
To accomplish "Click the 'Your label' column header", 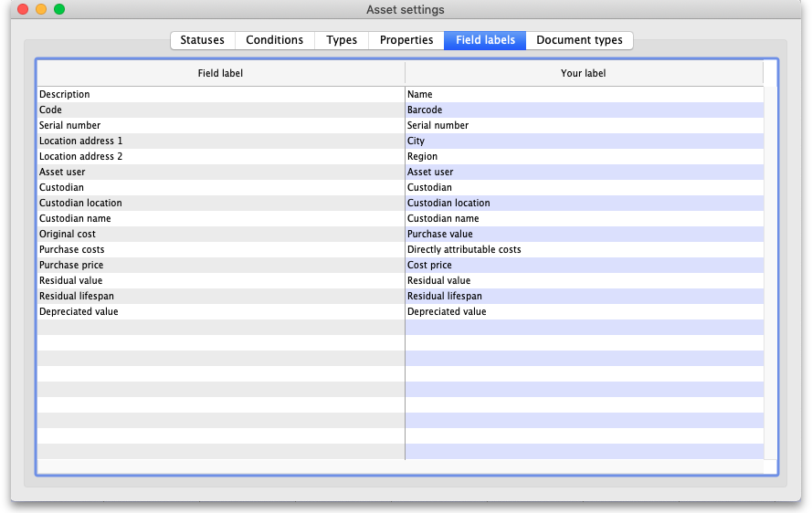I will (584, 73).
